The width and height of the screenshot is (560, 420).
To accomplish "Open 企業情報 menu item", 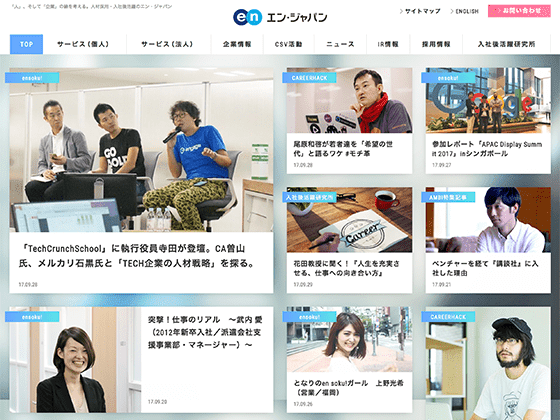I will [x=237, y=44].
